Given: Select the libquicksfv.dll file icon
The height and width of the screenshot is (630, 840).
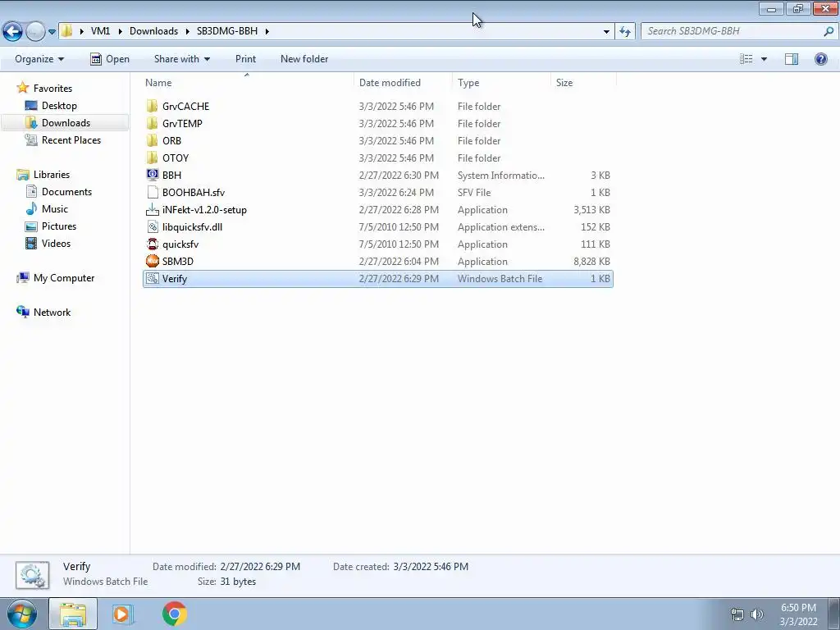Looking at the screenshot, I should [x=152, y=226].
